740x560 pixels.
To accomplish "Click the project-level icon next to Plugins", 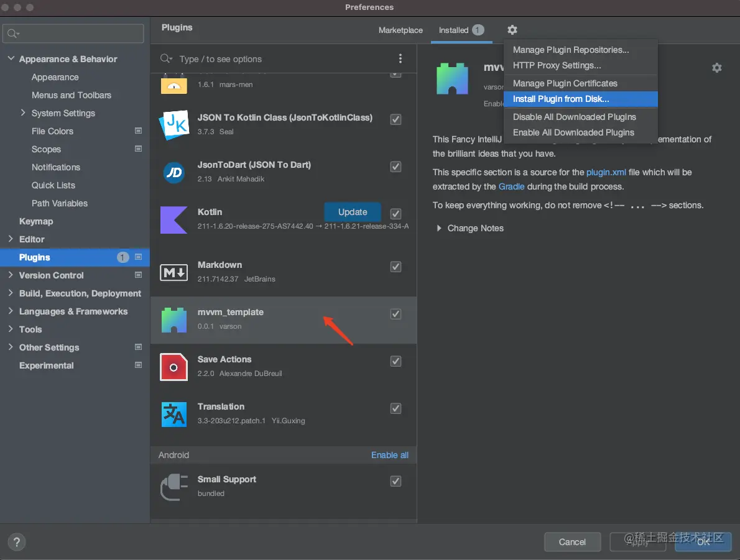I will point(138,257).
